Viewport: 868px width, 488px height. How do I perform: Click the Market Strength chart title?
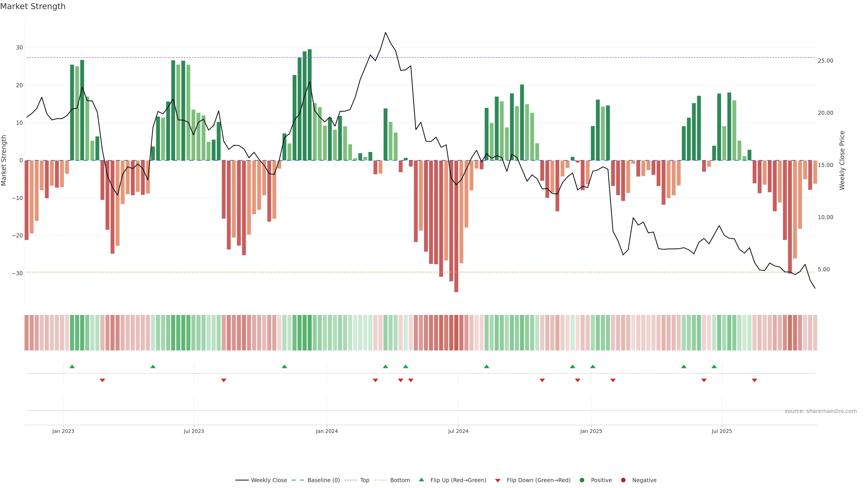point(33,6)
